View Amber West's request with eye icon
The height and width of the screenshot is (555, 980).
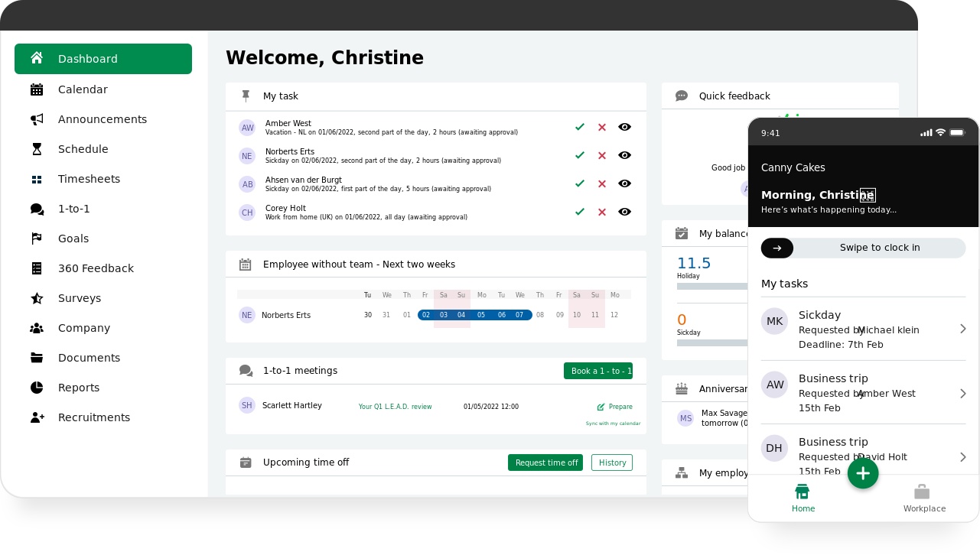625,127
